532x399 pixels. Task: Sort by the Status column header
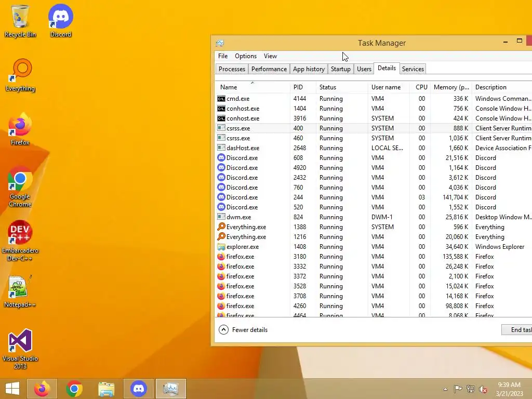(342, 87)
